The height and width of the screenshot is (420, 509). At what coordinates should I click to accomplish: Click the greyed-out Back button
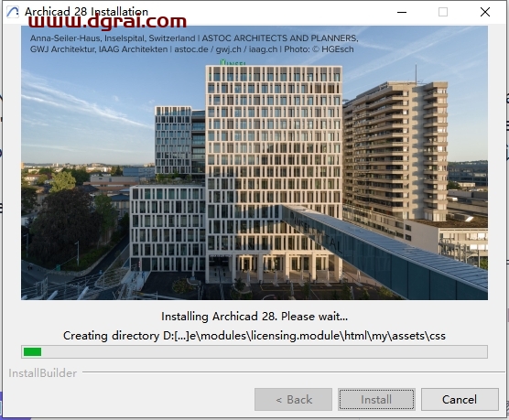293,399
